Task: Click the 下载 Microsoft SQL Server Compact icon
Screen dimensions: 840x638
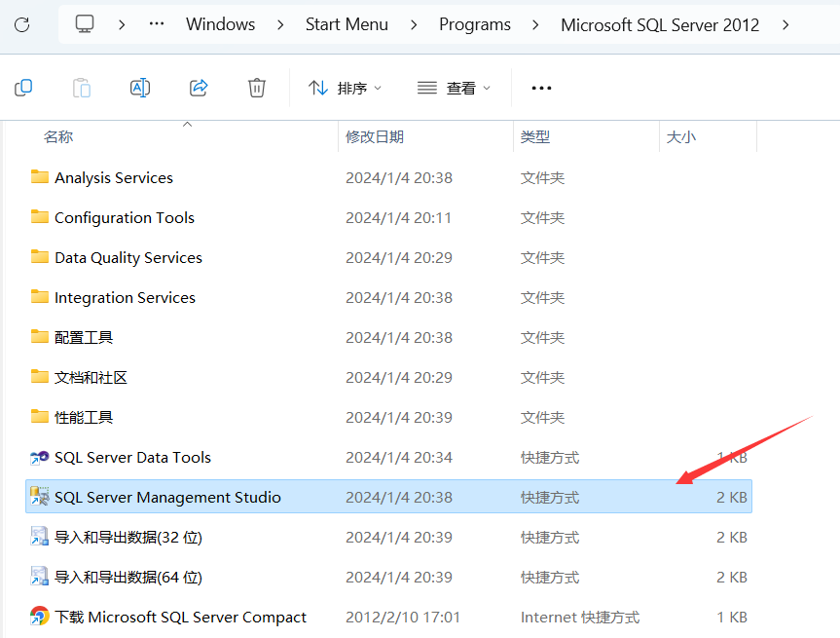Action: tap(40, 616)
